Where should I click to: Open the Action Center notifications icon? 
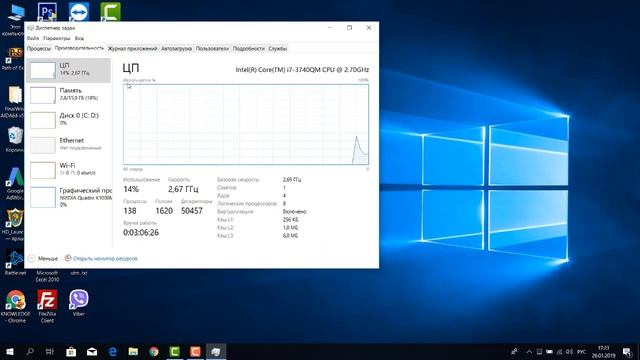[627, 351]
